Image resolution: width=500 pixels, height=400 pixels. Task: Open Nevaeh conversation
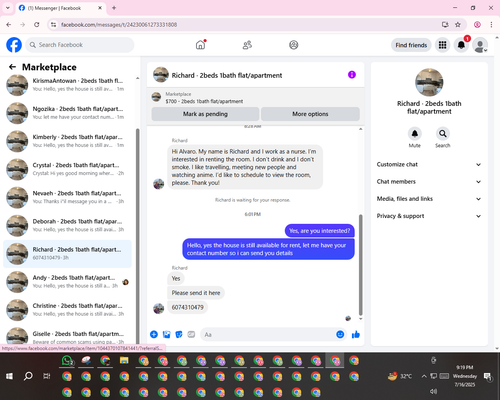tap(67, 197)
